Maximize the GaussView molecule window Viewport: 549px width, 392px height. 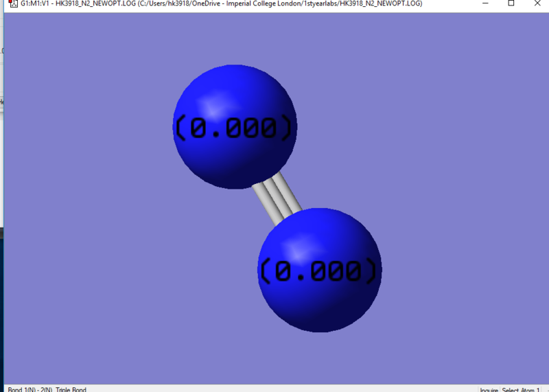(x=511, y=3)
